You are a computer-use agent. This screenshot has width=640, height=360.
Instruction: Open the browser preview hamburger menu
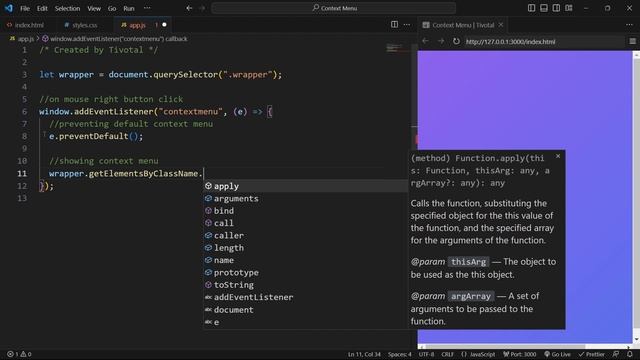[x=632, y=41]
